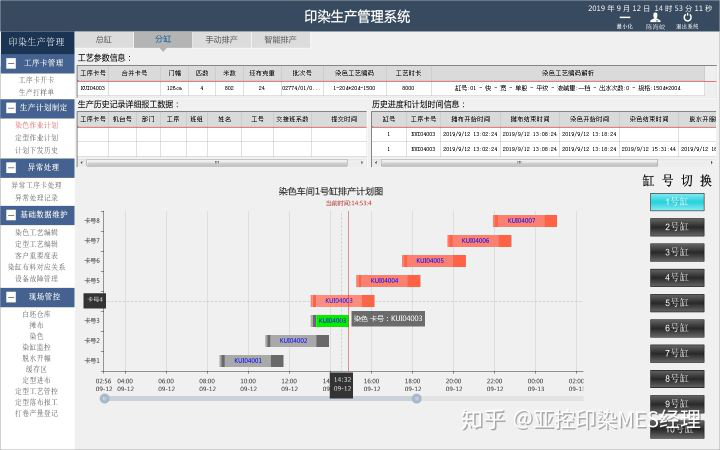The width and height of the screenshot is (720, 450).
Task: Switch to 3号缸
Action: pyautogui.click(x=677, y=252)
